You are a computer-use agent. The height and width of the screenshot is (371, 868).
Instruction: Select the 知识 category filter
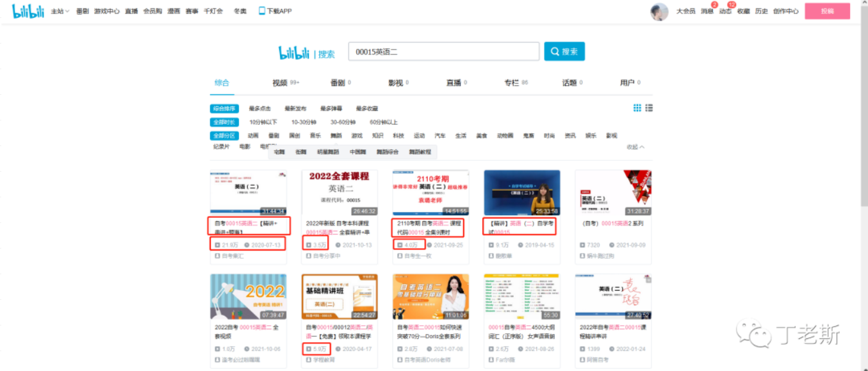(377, 136)
